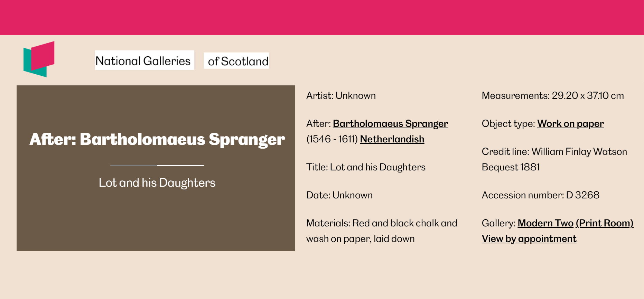
Task: Click the brown artwork placeholder panel
Action: (156, 168)
